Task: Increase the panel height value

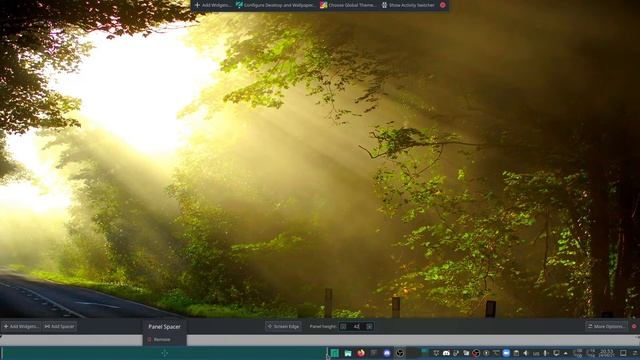Action: pyautogui.click(x=369, y=327)
